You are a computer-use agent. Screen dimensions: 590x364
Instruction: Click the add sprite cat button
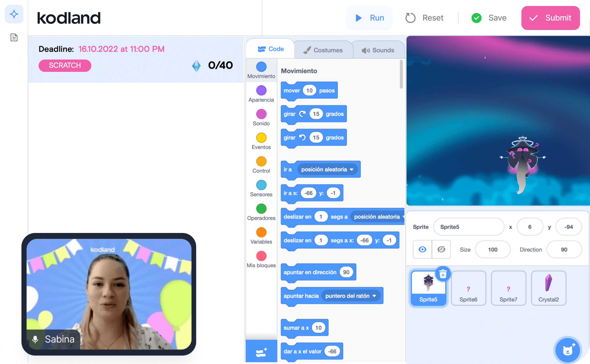tap(567, 350)
